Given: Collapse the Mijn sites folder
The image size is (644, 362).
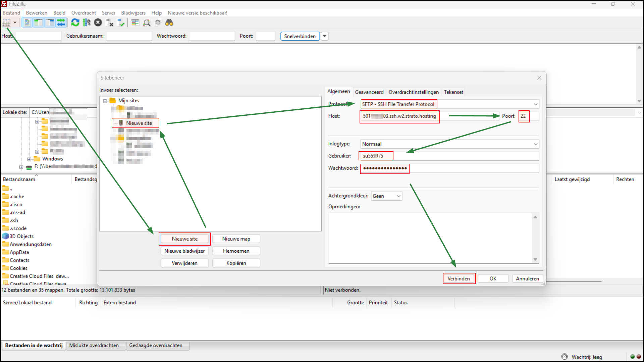Looking at the screenshot, I should coord(105,100).
